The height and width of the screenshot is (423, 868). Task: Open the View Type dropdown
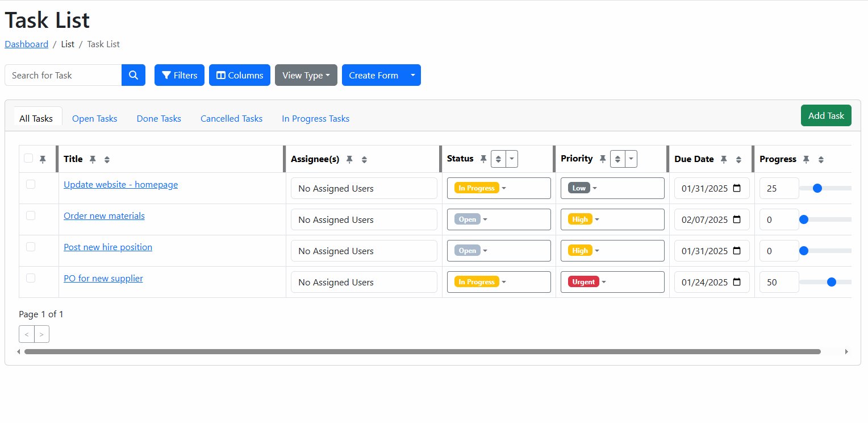[x=306, y=75]
